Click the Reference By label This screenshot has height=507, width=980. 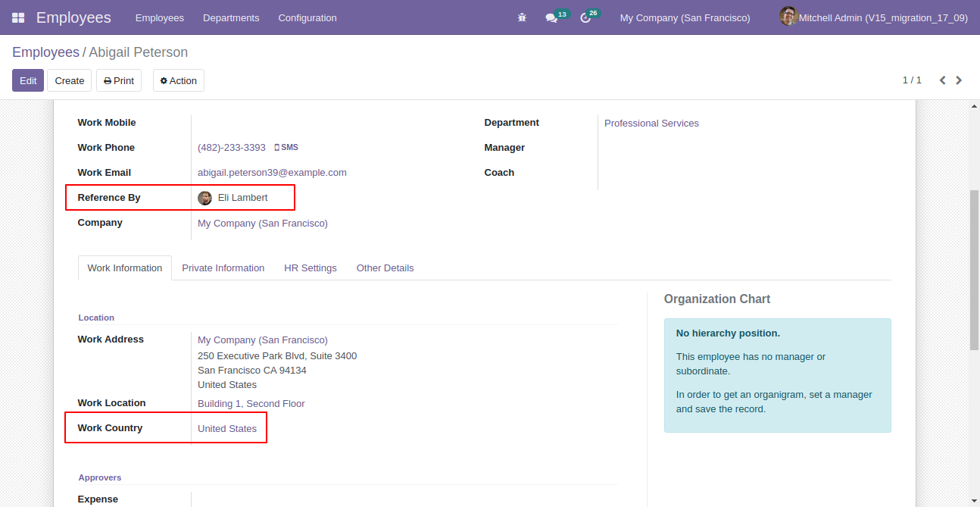click(109, 198)
